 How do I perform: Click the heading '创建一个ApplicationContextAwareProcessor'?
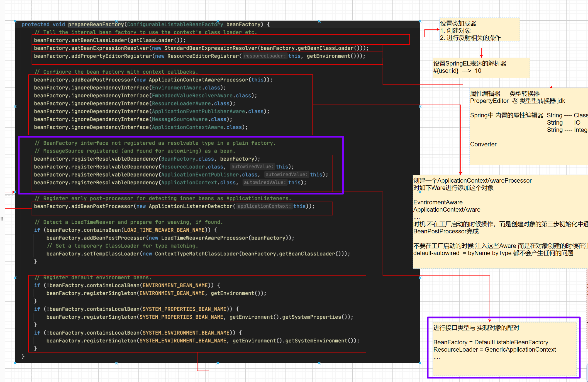[472, 181]
